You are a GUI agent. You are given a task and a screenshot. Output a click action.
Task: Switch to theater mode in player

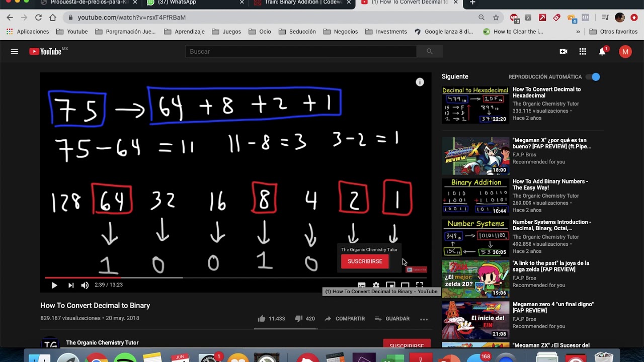click(x=405, y=285)
